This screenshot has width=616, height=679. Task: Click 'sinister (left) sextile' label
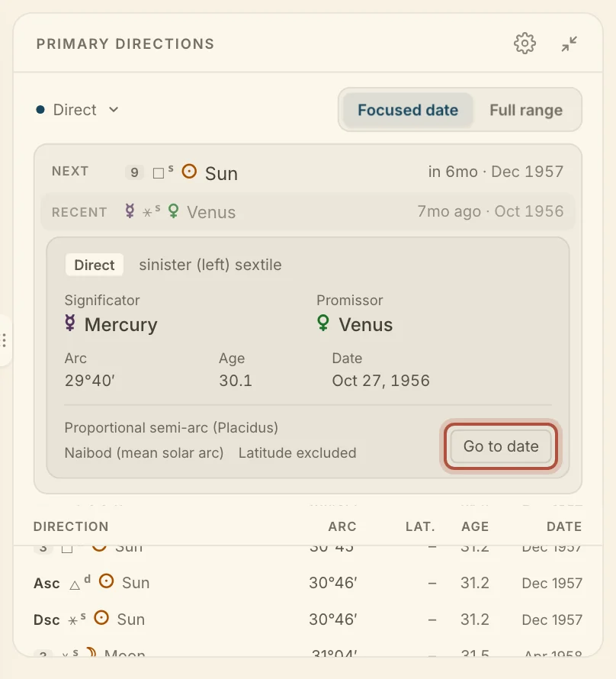pos(210,265)
